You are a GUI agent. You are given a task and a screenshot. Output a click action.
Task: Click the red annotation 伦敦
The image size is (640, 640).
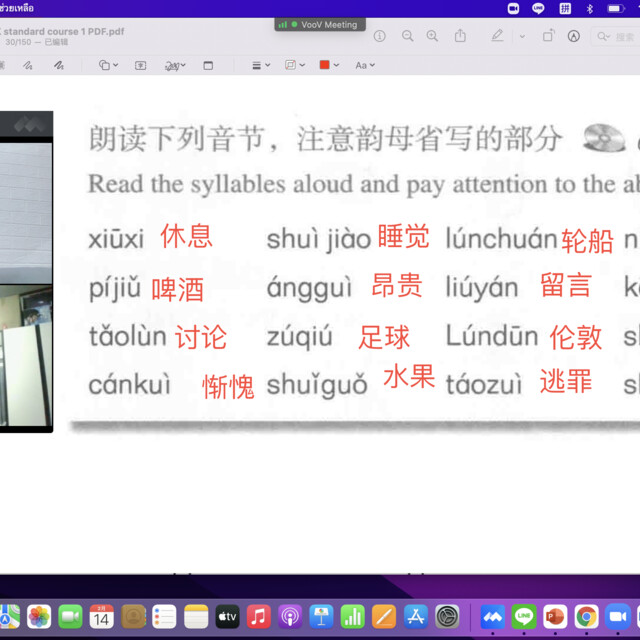point(576,337)
